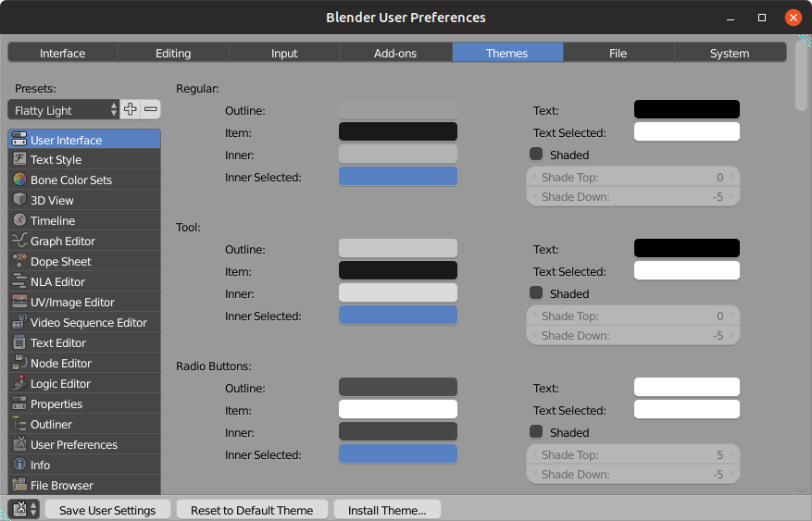Image resolution: width=812 pixels, height=521 pixels.
Task: Click the Node Editor icon
Action: [x=19, y=363]
